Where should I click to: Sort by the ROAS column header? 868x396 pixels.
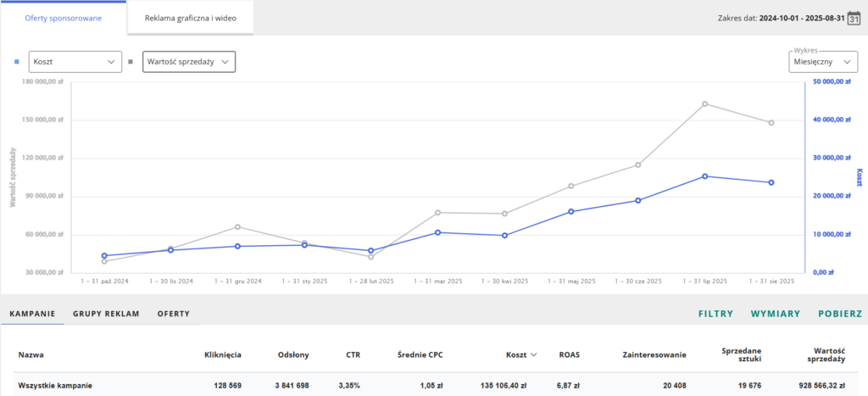569,354
